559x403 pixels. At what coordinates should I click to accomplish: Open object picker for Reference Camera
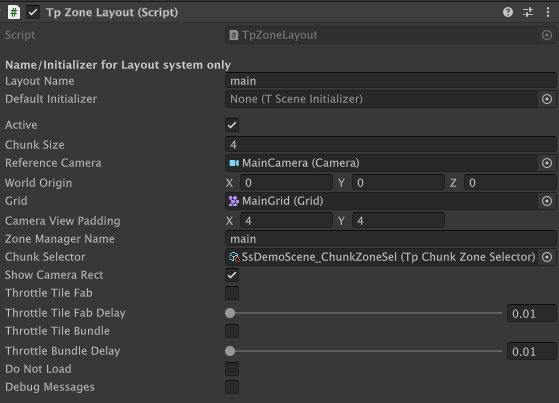pos(547,163)
